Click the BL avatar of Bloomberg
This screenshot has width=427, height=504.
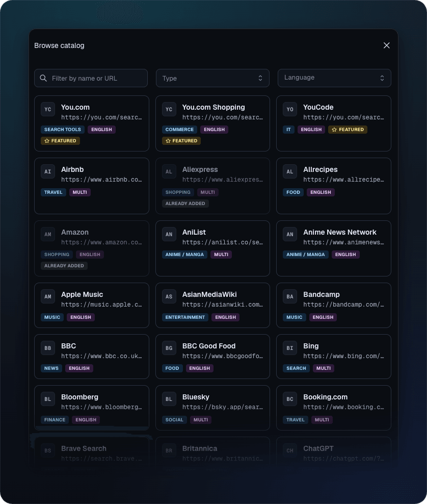click(48, 399)
